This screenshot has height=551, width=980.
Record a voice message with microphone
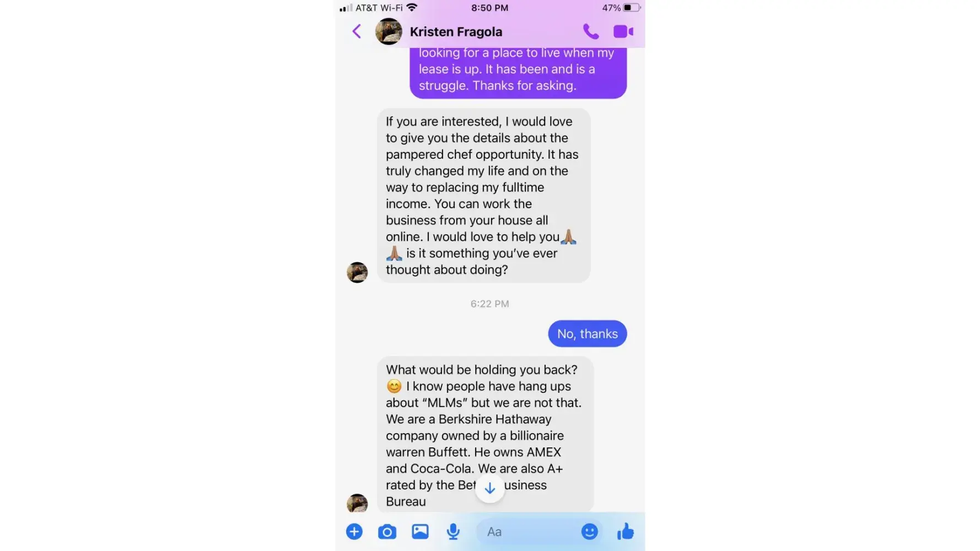point(453,532)
